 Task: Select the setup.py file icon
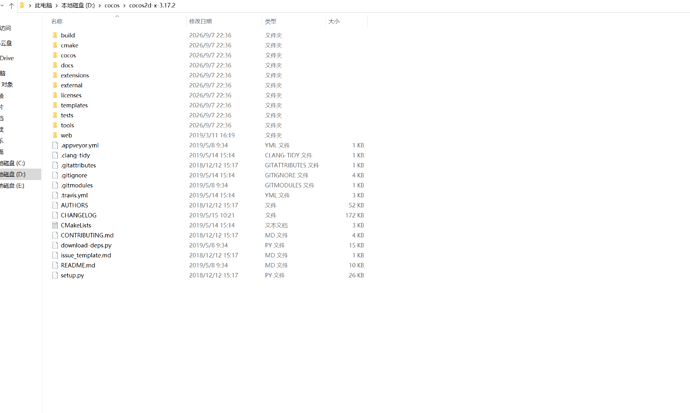(55, 275)
